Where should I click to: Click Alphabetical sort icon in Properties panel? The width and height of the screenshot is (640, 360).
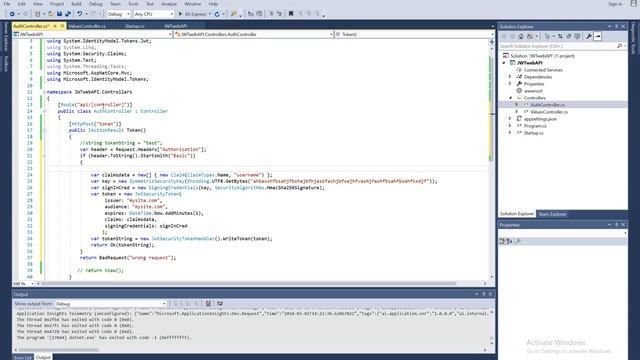(510, 241)
